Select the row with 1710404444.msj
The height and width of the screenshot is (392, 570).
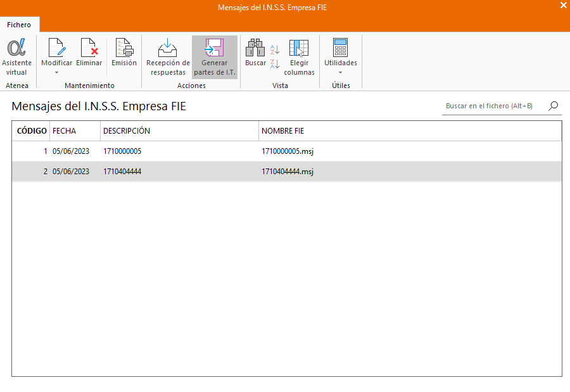pos(286,172)
